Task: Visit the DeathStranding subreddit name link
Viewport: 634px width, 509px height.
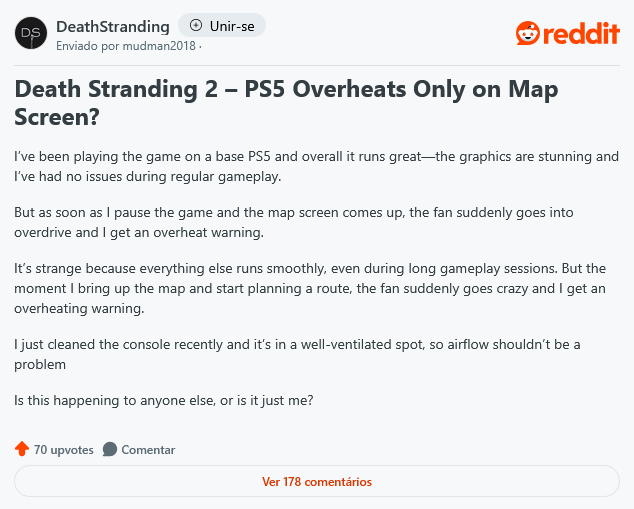Action: coord(113,27)
